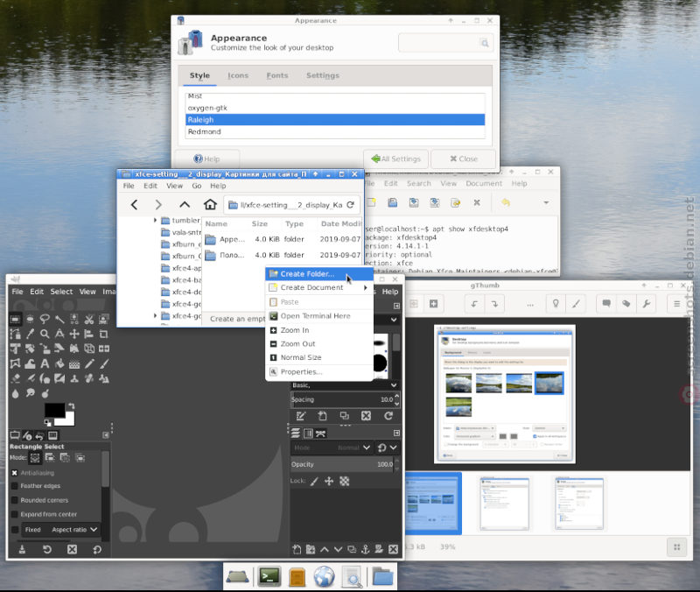Open GIMP layer Mode Normal dropdown
Image resolution: width=700 pixels, height=592 pixels.
[332, 448]
